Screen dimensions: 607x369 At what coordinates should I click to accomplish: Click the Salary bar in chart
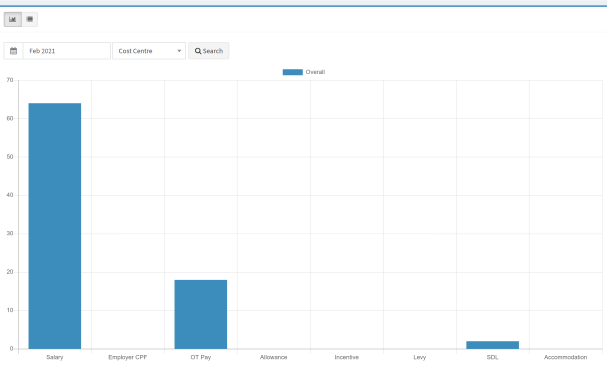coord(55,226)
